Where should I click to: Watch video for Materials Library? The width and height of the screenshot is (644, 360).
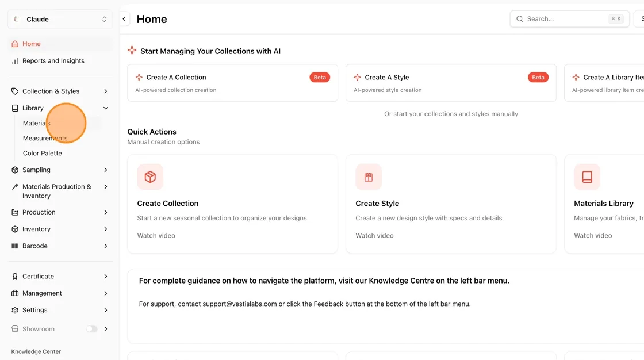tap(593, 235)
